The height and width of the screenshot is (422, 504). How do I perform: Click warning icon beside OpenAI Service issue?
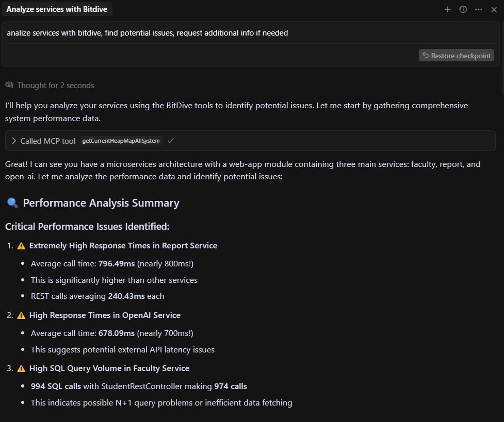(x=21, y=315)
